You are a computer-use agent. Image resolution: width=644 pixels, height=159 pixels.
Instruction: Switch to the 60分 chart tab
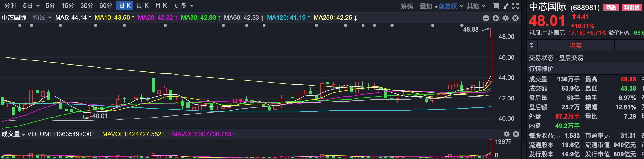(106, 6)
